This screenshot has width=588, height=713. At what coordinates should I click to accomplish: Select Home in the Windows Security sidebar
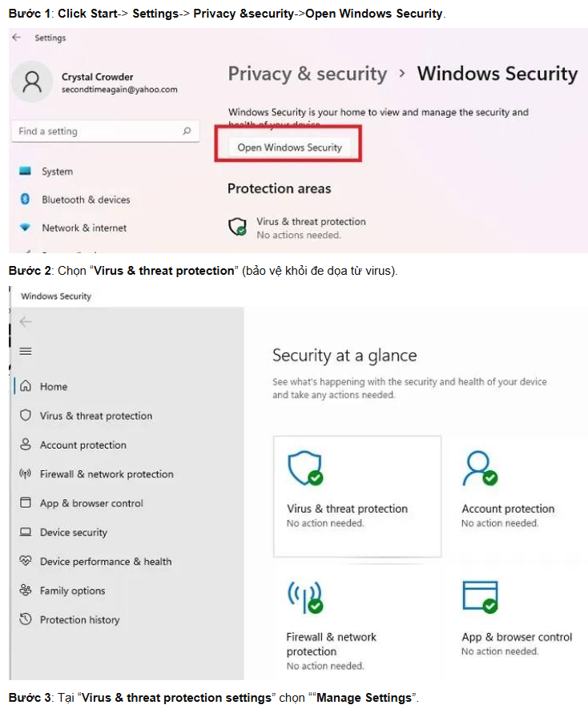54,386
